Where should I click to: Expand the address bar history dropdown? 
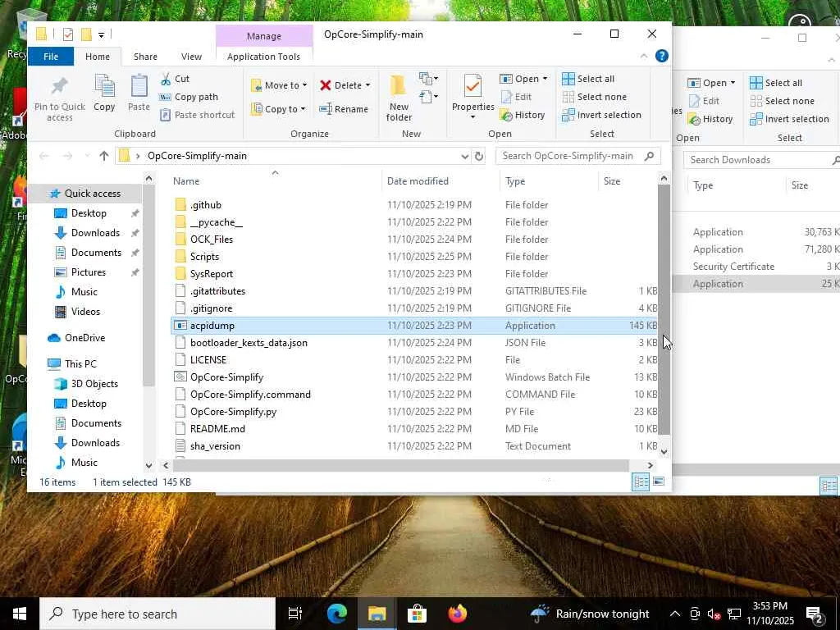[464, 156]
